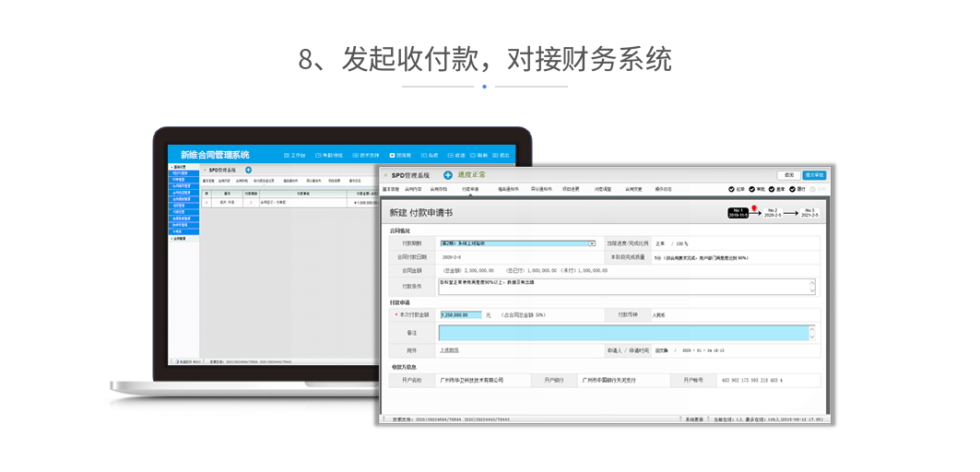Image resolution: width=980 pixels, height=472 pixels.
Task: Click bank name 广州市中国银行天河支行
Action: [x=608, y=380]
